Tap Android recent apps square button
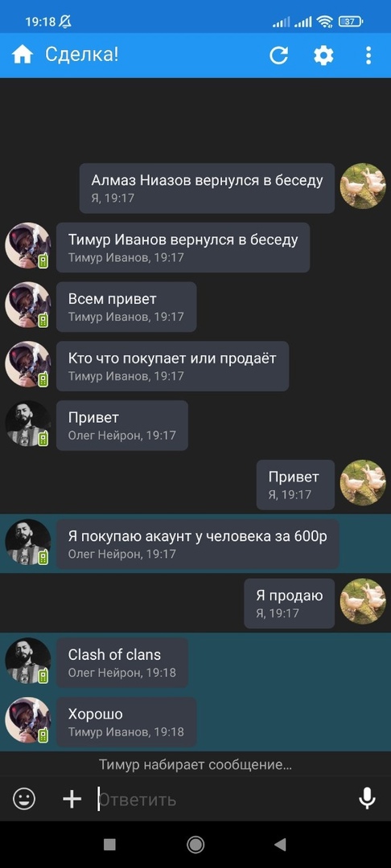Viewport: 391px width, 868px height. click(x=109, y=844)
